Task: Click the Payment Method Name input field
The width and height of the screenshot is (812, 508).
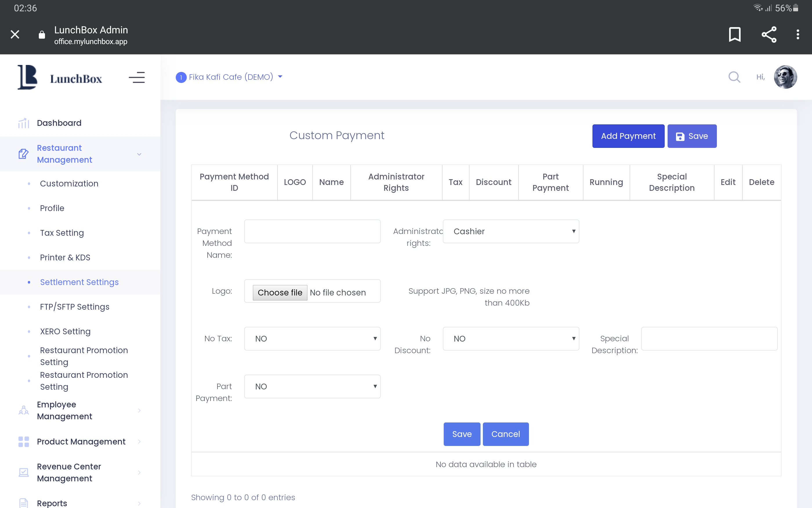Action: coord(312,231)
